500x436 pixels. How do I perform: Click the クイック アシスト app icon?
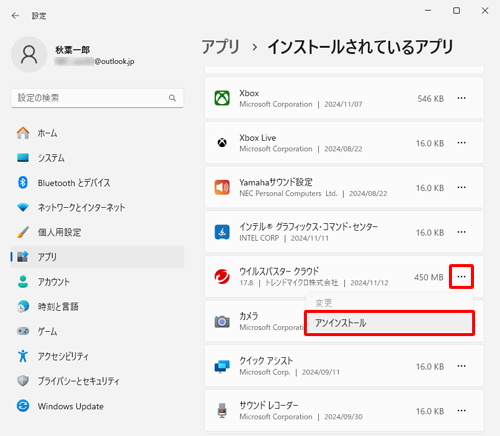(x=222, y=366)
